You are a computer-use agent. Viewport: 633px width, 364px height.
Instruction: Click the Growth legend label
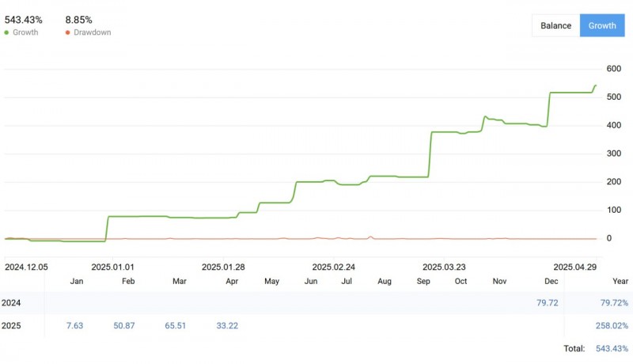click(25, 32)
